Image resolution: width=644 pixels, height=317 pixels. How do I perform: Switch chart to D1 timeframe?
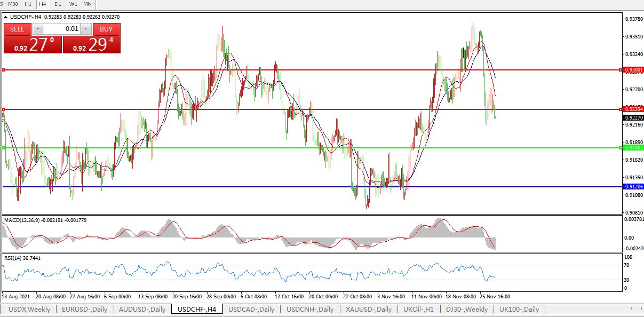pyautogui.click(x=58, y=4)
